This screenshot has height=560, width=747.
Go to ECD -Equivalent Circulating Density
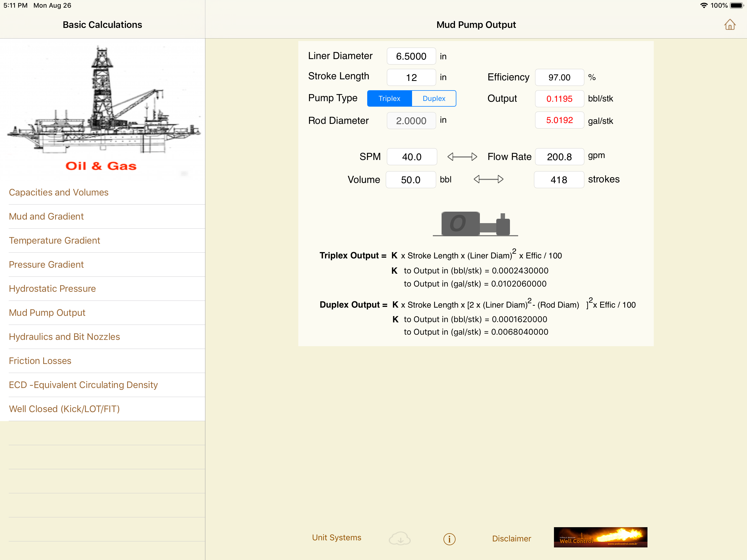tap(83, 385)
